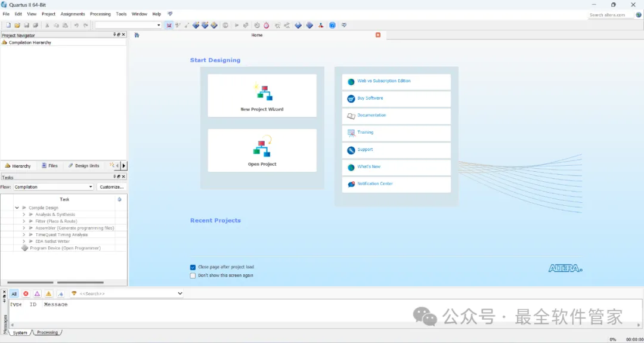Open the Web vs Subscription Edition link

click(x=384, y=81)
